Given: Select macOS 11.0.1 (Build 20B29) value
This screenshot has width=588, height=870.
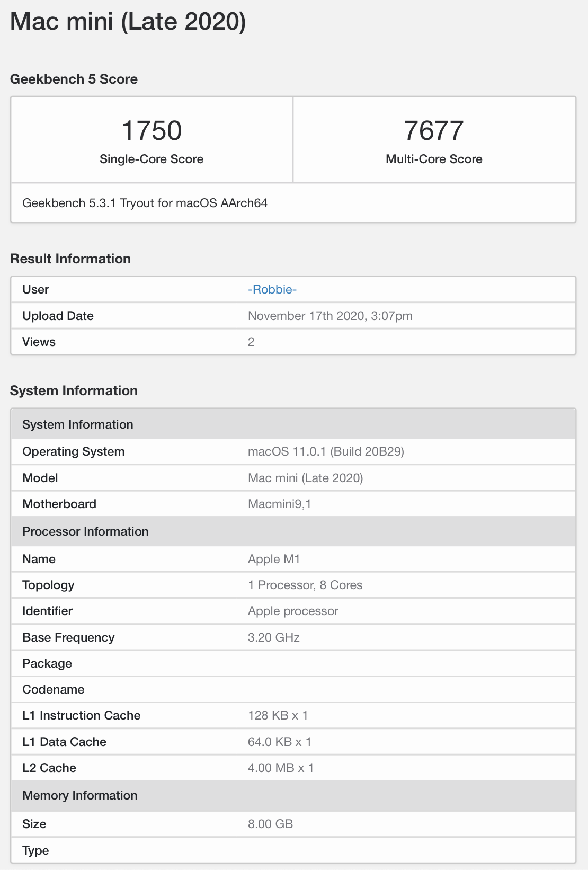Looking at the screenshot, I should tap(326, 451).
